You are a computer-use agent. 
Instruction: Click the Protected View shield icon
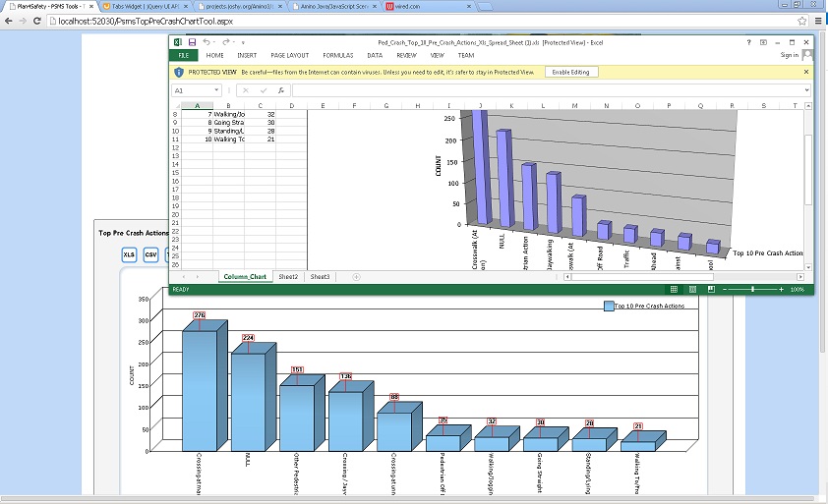179,73
